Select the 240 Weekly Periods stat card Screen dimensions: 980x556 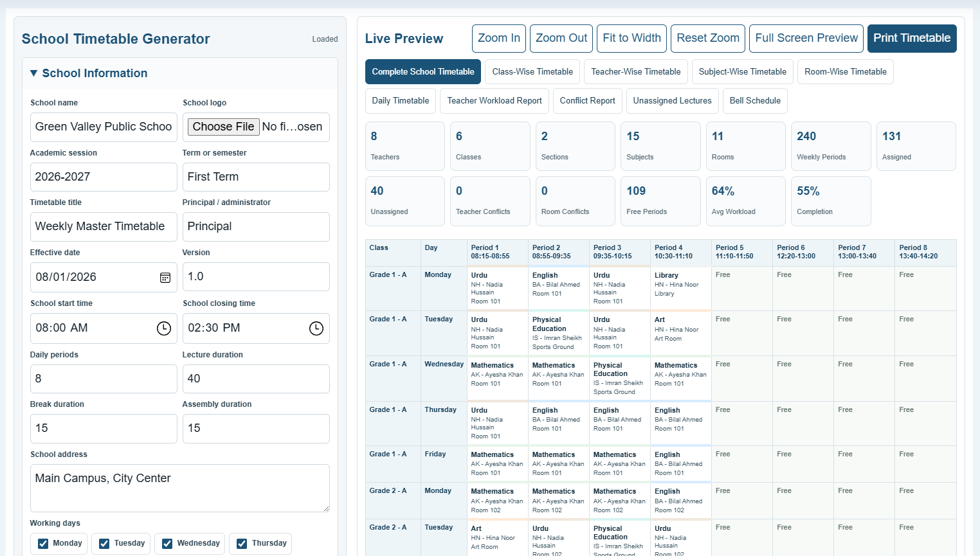pos(831,147)
